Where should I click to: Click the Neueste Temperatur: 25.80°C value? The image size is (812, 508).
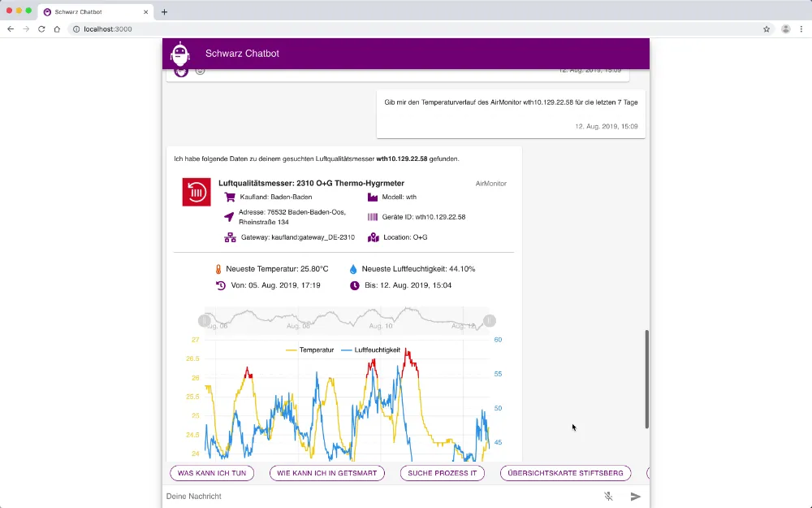tap(277, 269)
